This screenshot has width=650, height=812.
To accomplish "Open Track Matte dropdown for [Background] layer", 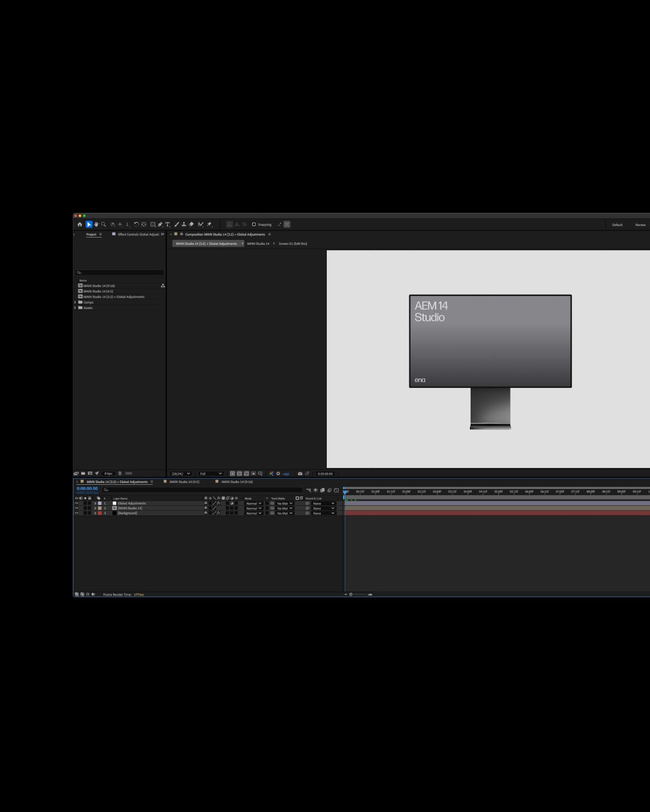I will [285, 513].
